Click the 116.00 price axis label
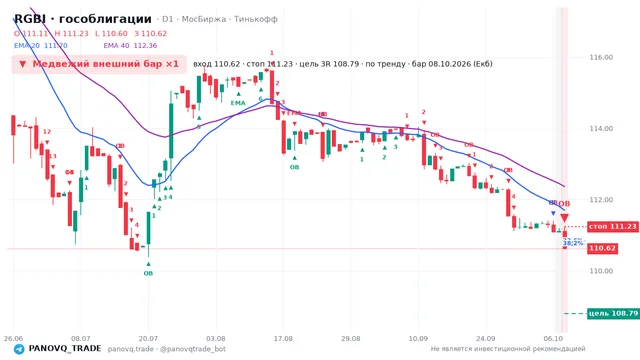Viewport: 640px width, 360px height. click(x=601, y=58)
